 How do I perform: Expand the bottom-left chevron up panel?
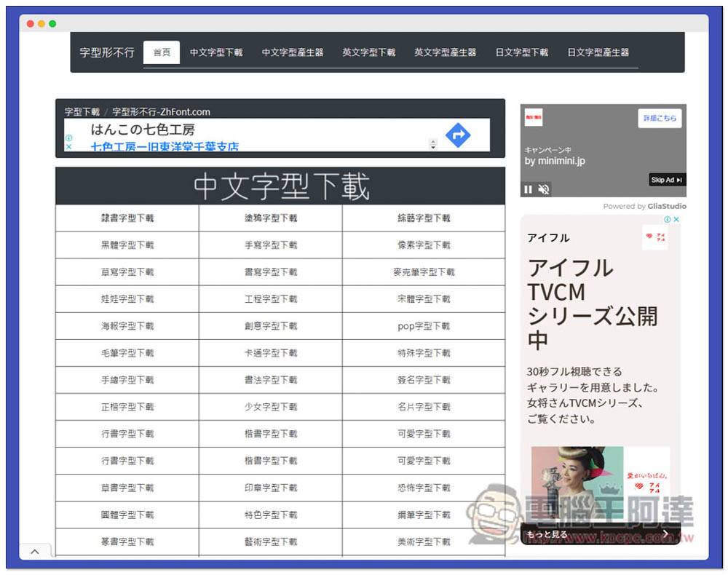(35, 552)
